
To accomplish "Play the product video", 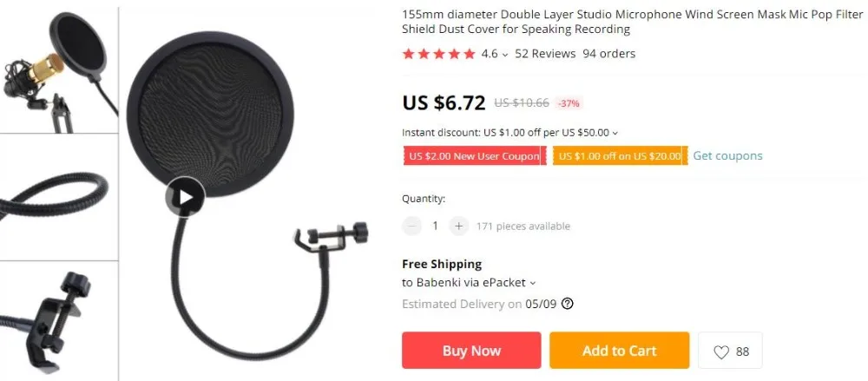I will [185, 197].
